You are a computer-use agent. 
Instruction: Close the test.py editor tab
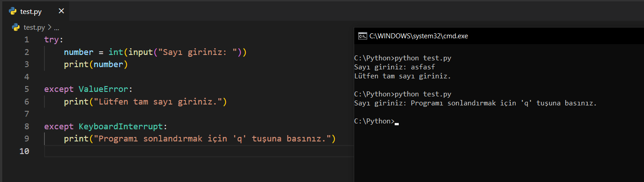pyautogui.click(x=61, y=11)
